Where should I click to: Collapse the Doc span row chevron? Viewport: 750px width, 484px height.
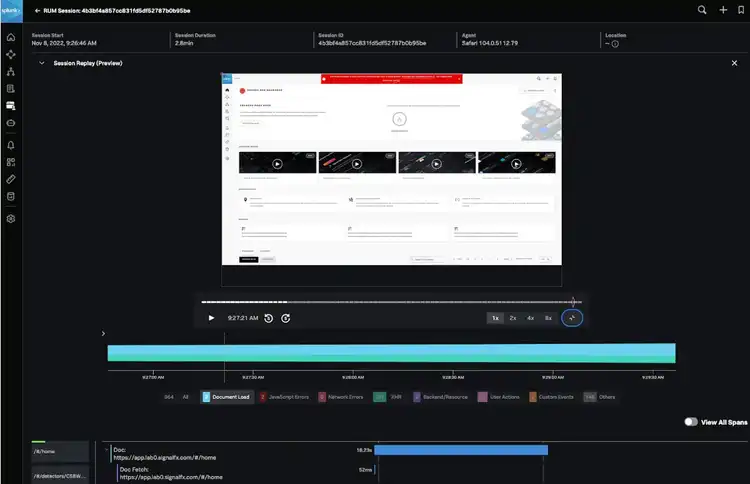pyautogui.click(x=106, y=450)
